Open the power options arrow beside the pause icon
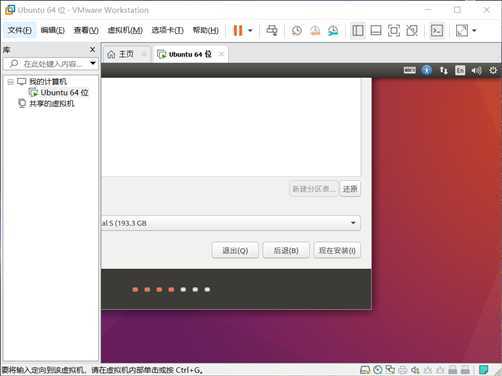This screenshot has width=502, height=376. tap(250, 31)
